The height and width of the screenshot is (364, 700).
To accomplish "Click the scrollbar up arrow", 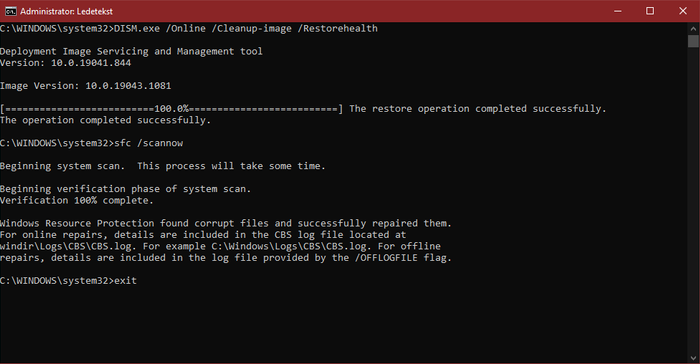I will point(693,29).
